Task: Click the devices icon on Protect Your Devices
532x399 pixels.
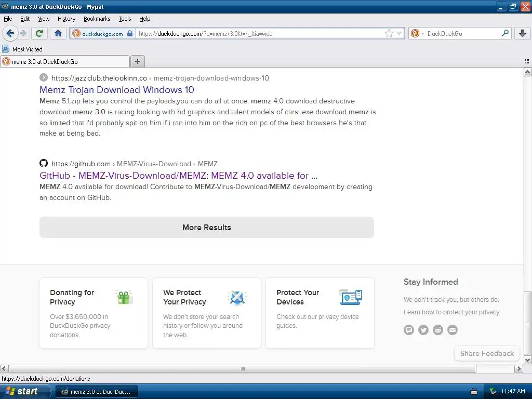Action: pos(351,297)
